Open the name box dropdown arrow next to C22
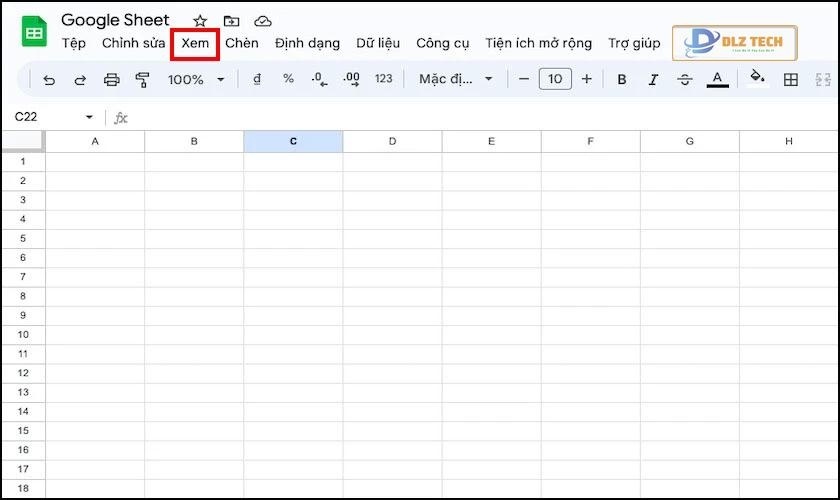The height and width of the screenshot is (500, 840). click(x=89, y=118)
